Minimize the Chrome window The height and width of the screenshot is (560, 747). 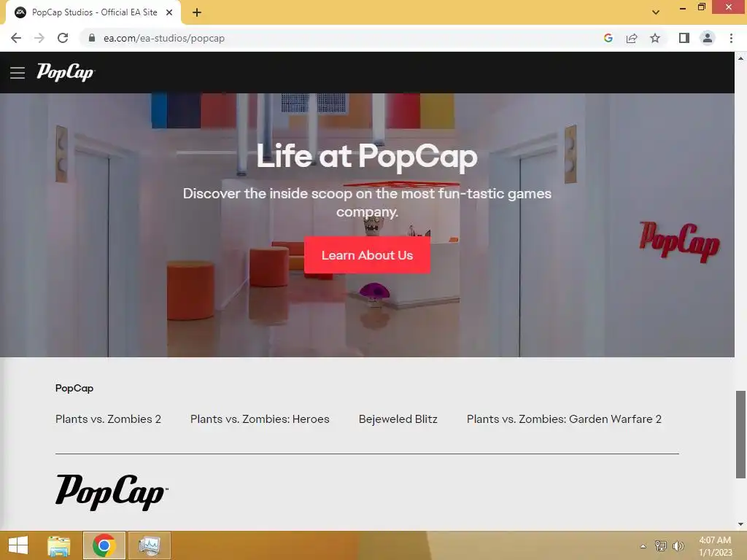(x=683, y=7)
